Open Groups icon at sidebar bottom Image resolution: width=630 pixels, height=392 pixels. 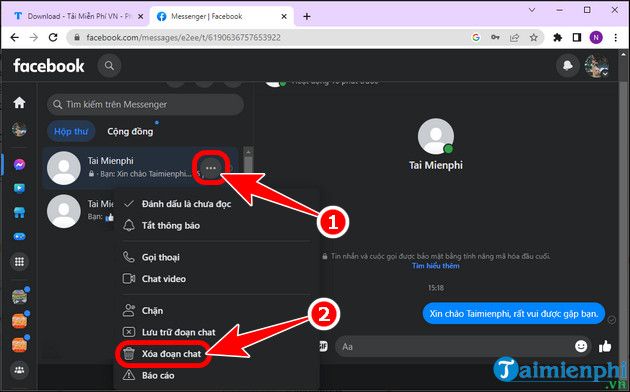(19, 370)
